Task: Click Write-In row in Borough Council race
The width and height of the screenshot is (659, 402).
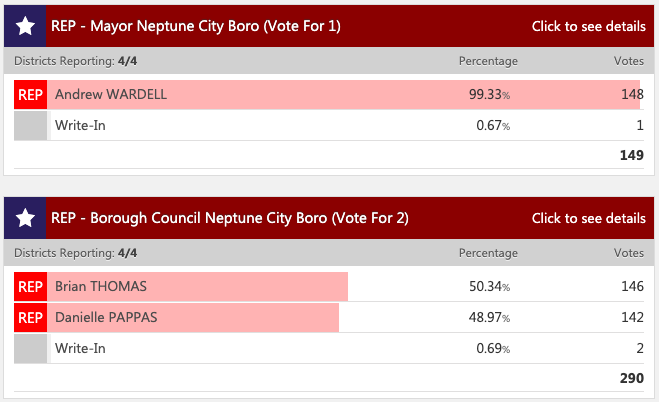Action: point(329,349)
